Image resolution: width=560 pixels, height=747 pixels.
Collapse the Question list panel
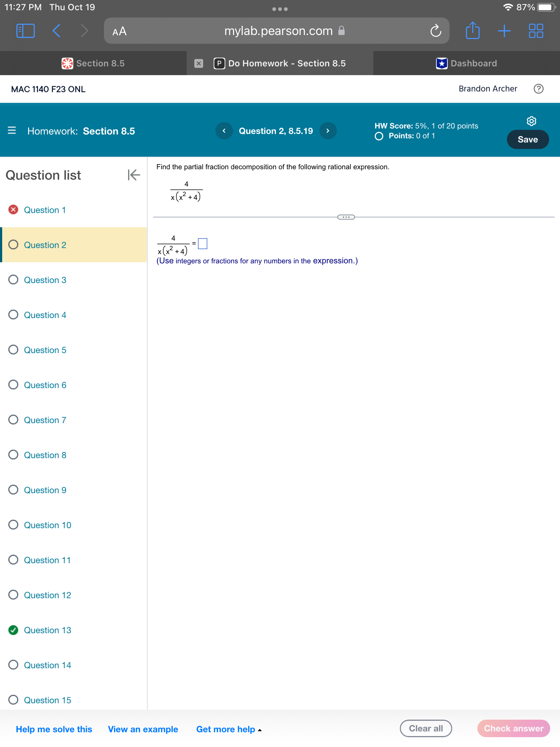pyautogui.click(x=134, y=175)
